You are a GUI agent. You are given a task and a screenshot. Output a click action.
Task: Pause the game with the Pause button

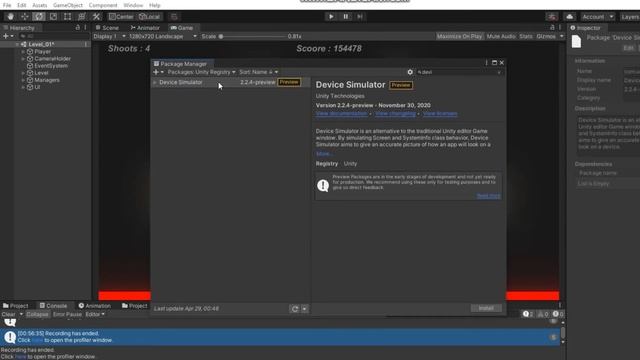point(345,17)
